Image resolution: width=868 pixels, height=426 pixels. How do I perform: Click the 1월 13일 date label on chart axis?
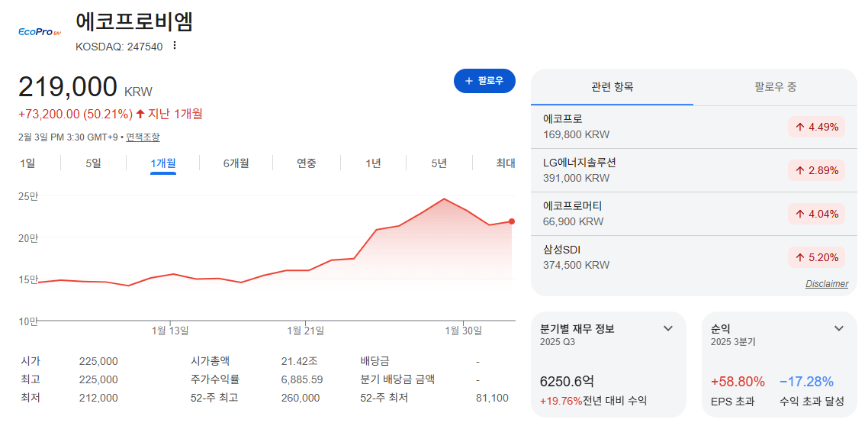171,331
